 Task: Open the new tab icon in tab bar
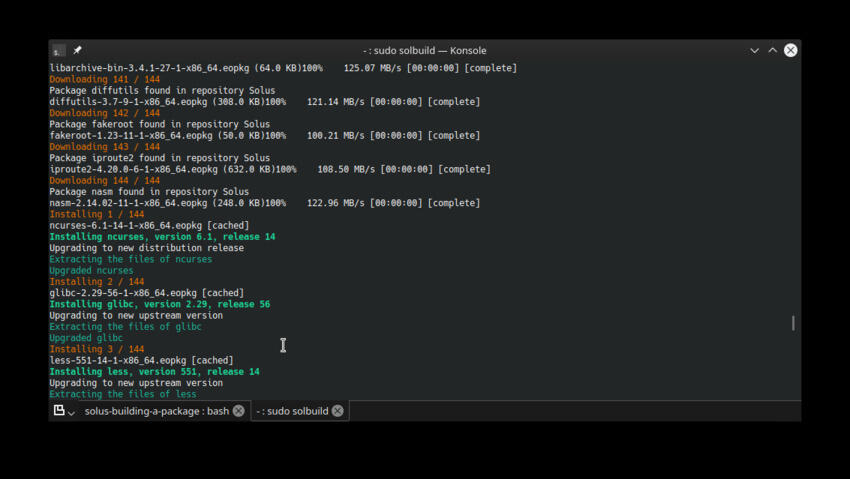click(x=59, y=410)
